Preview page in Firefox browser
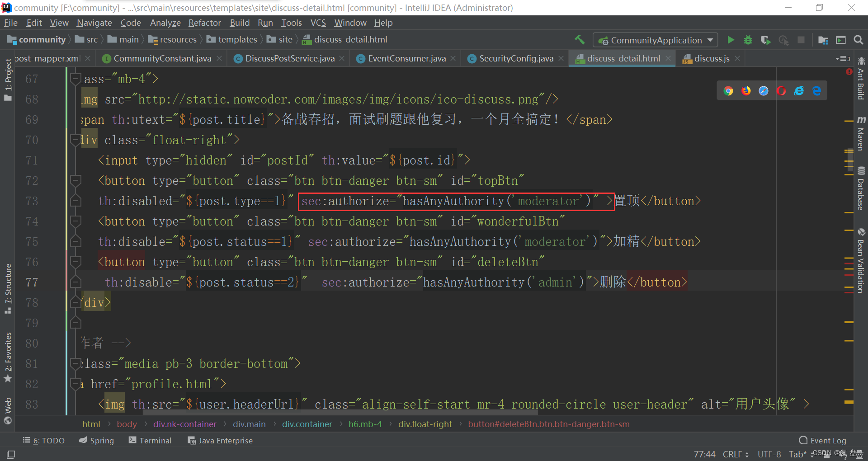The height and width of the screenshot is (461, 868). coord(746,91)
